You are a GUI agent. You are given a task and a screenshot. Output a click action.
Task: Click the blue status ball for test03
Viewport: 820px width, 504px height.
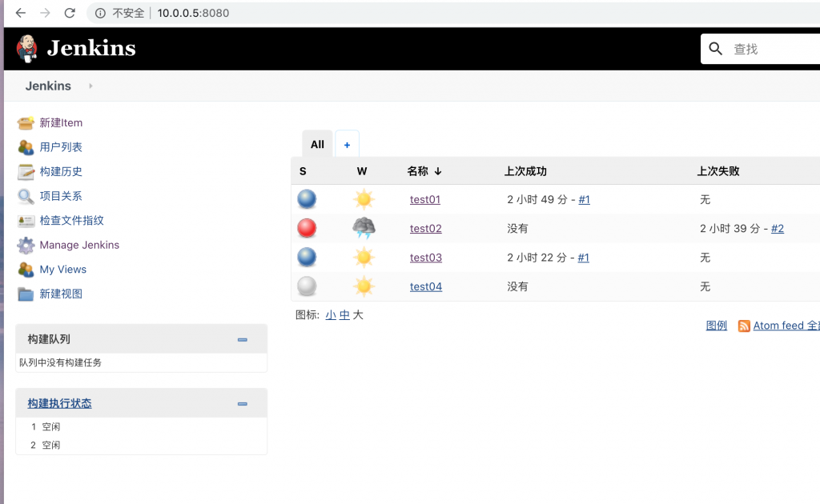[307, 257]
